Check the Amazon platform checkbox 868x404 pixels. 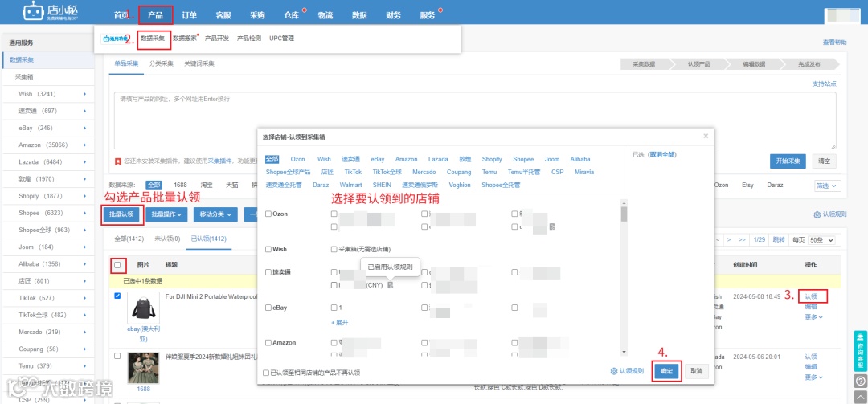point(268,343)
